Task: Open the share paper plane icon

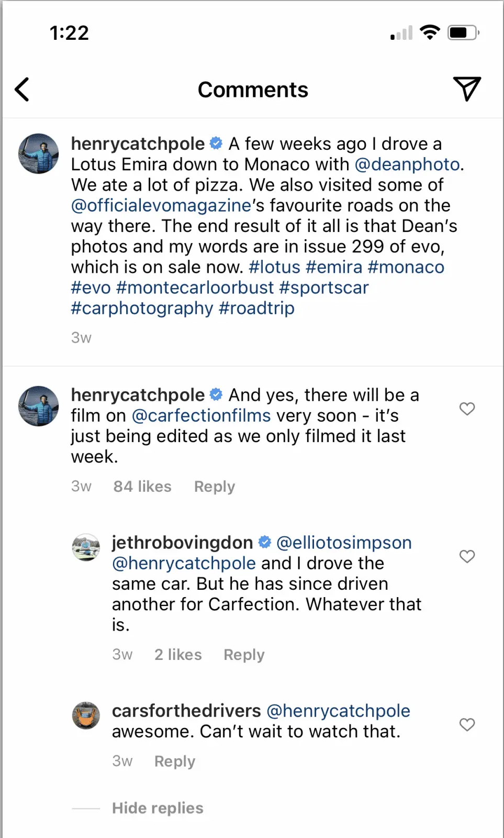Action: tap(466, 89)
